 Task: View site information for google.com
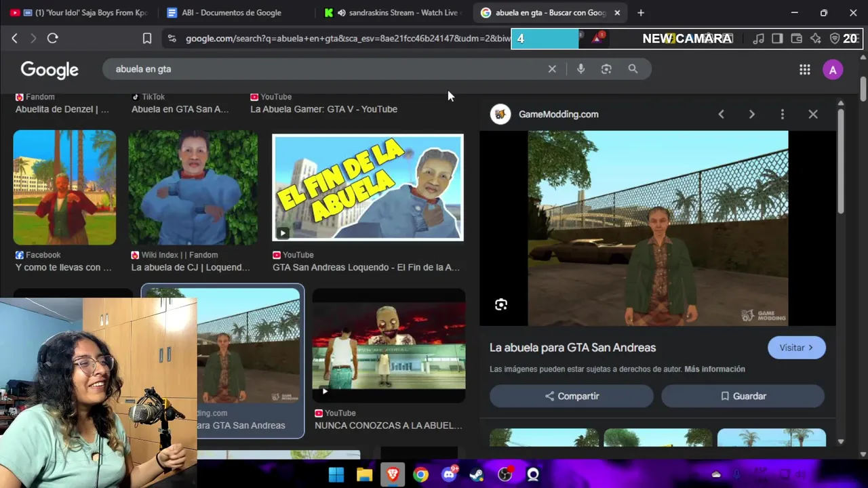[172, 39]
